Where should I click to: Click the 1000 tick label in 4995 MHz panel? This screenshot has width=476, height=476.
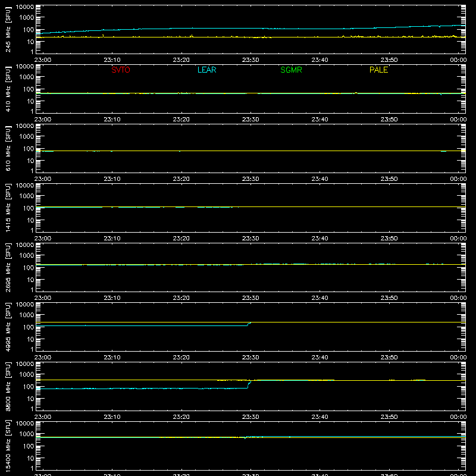(27, 315)
